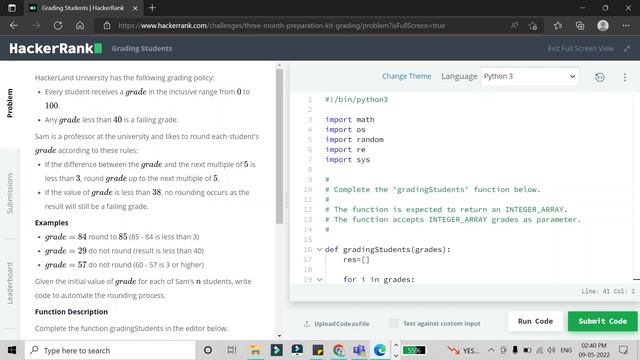Click the ENG language indicator
The height and width of the screenshot is (360, 640).
coord(566,350)
